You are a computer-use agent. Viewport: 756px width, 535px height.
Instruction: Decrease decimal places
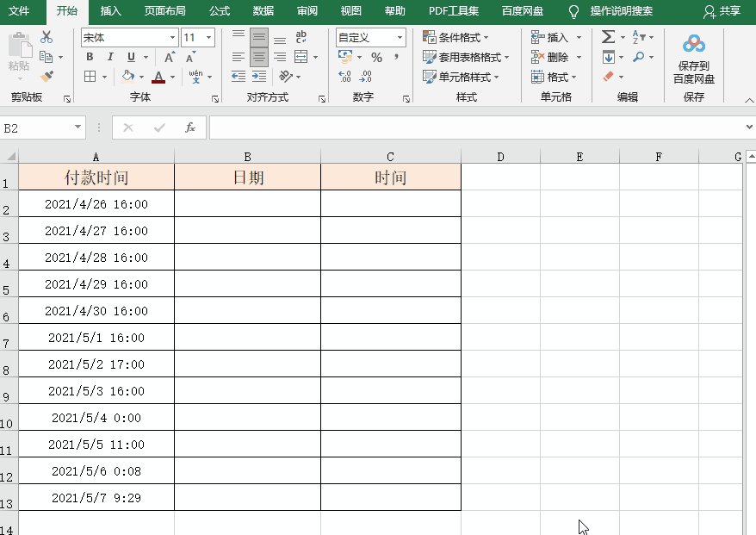click(365, 76)
